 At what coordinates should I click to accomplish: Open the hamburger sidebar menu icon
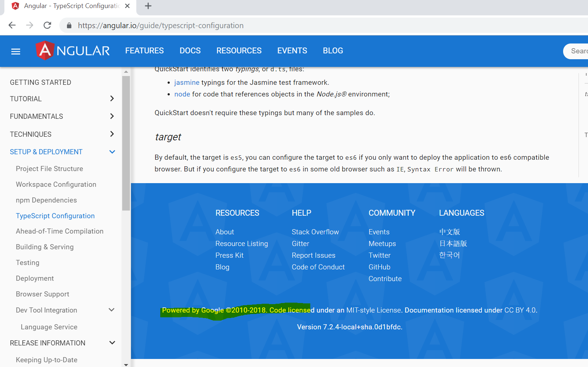pos(16,52)
